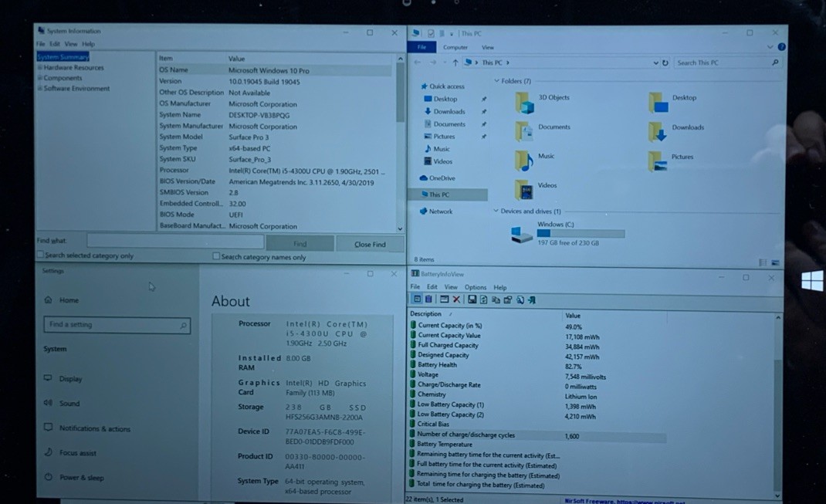826x504 pixels.
Task: Open Notifications & actions settings
Action: coord(87,428)
